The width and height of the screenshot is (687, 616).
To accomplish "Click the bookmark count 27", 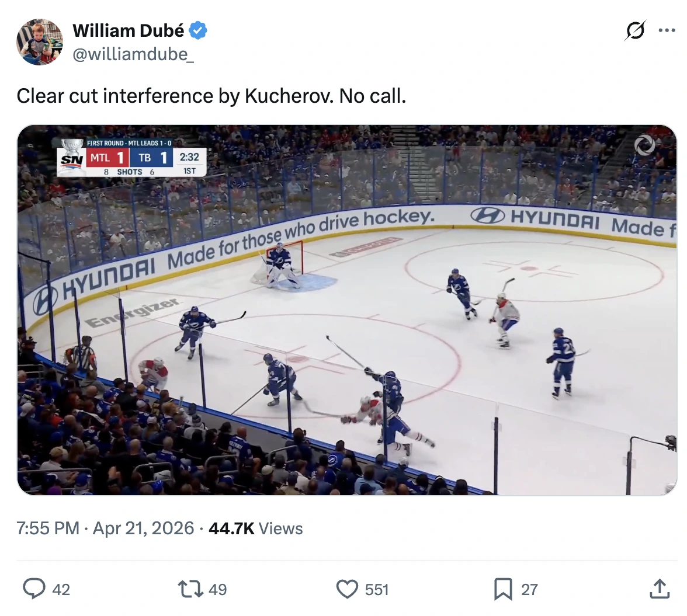I will (x=529, y=590).
